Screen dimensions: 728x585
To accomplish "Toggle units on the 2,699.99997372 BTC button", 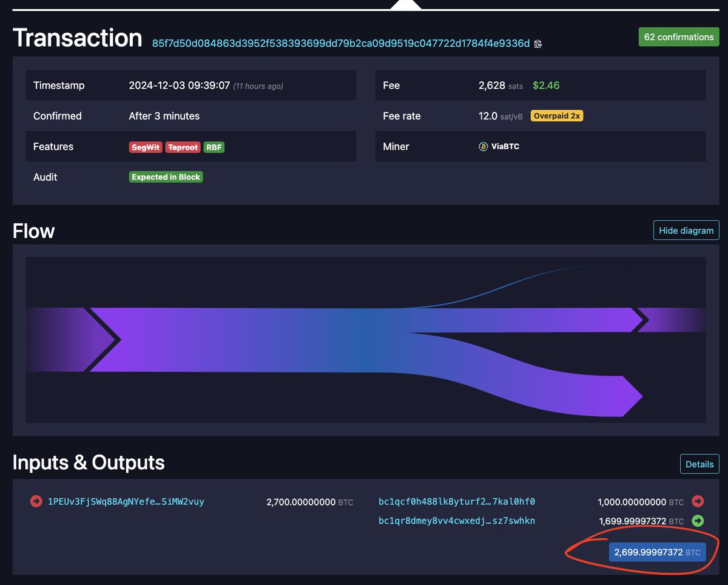I will (x=658, y=552).
